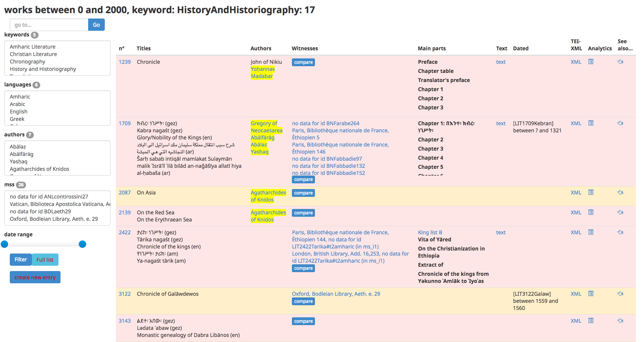Click create new entry button
644x342 pixels.
pos(35,277)
